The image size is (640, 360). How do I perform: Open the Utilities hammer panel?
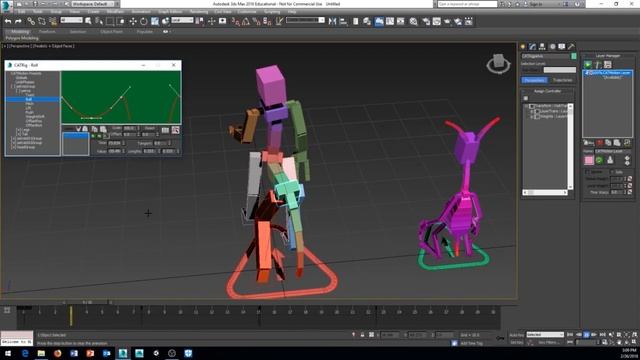pos(571,47)
